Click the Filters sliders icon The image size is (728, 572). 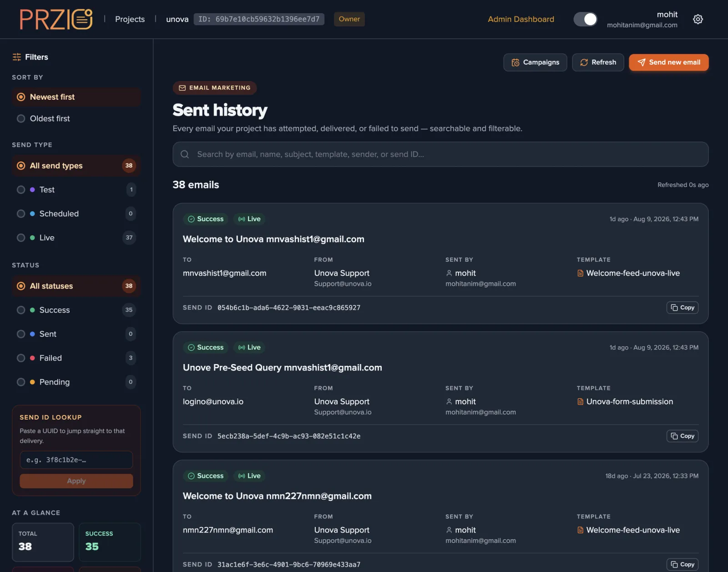pos(17,57)
